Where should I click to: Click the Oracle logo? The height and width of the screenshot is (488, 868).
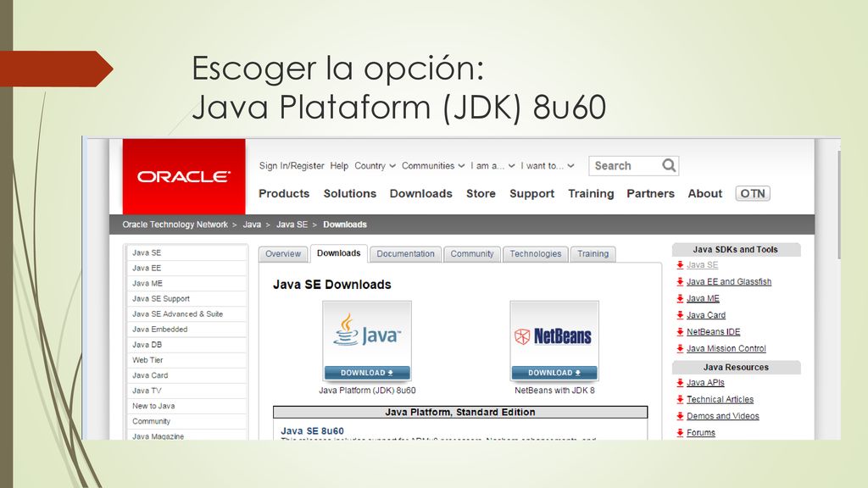[184, 176]
